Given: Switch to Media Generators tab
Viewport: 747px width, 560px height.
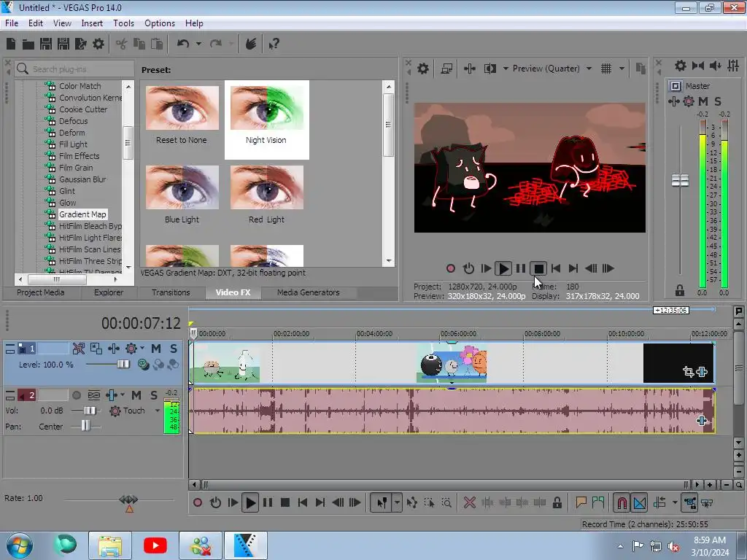Looking at the screenshot, I should pos(309,292).
